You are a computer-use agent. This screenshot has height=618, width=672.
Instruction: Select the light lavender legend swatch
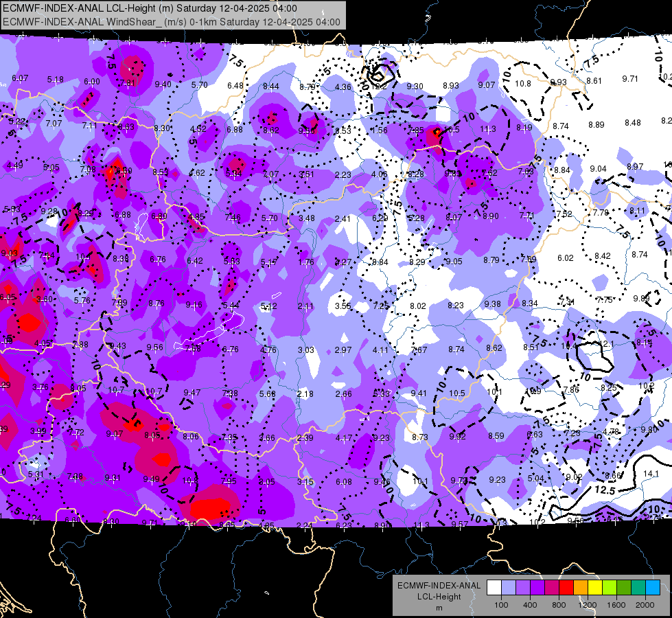(x=508, y=588)
